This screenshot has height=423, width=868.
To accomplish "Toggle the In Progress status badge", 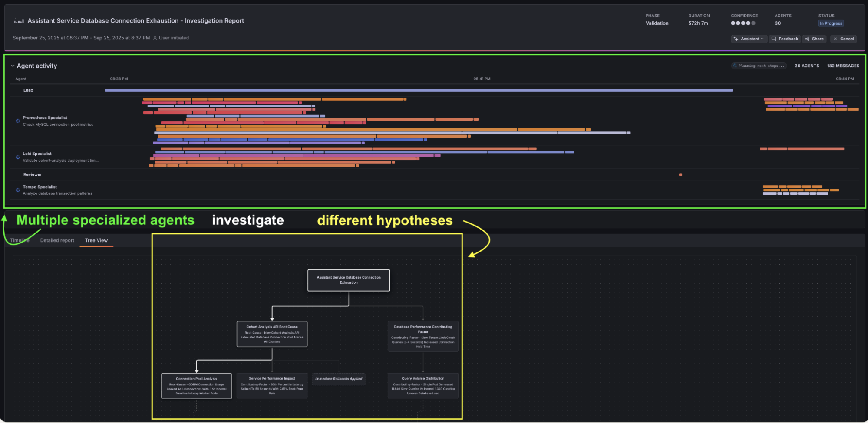I will click(x=831, y=23).
